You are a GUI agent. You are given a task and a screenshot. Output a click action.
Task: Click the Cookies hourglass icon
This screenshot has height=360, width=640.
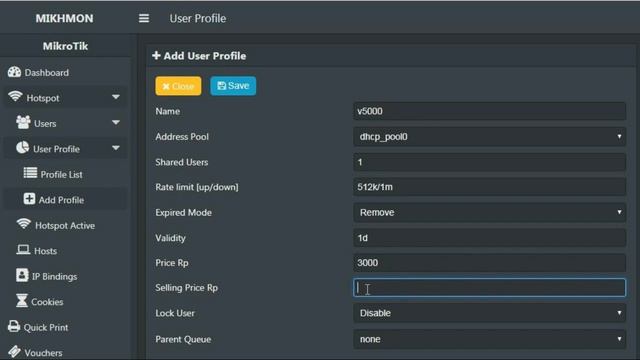(22, 301)
